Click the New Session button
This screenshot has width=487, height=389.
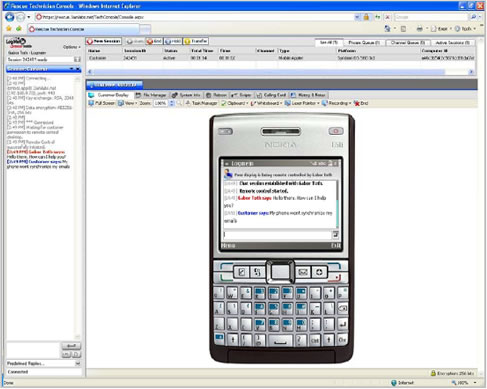[x=104, y=41]
